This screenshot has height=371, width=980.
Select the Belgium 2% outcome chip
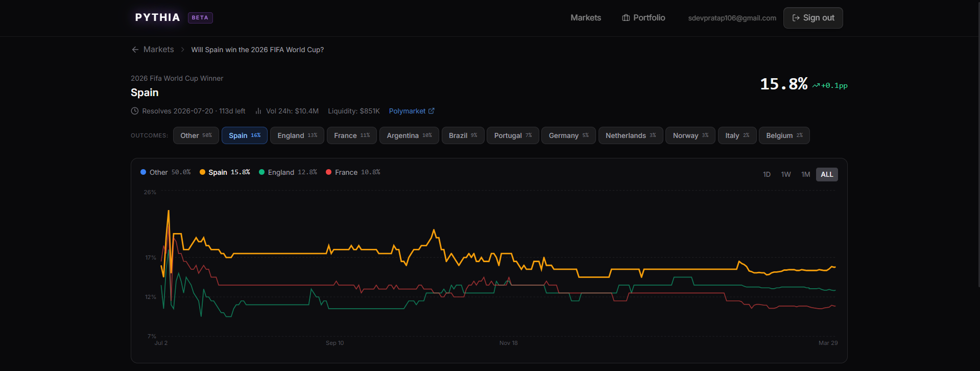[x=784, y=135]
